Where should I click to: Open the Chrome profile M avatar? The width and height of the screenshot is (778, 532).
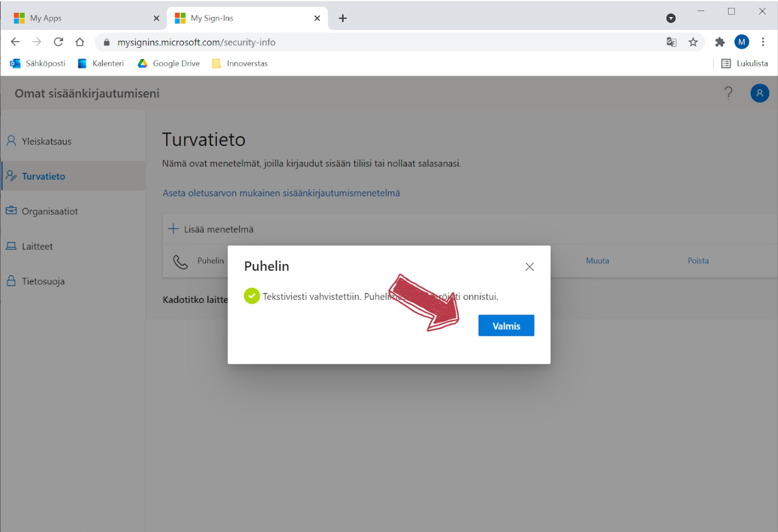tap(741, 42)
